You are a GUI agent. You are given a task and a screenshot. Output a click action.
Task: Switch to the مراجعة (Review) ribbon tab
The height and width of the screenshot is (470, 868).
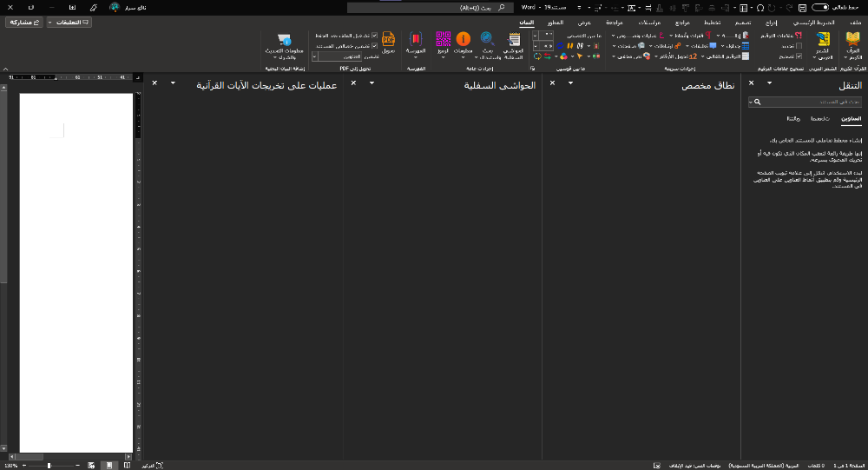[x=615, y=23]
